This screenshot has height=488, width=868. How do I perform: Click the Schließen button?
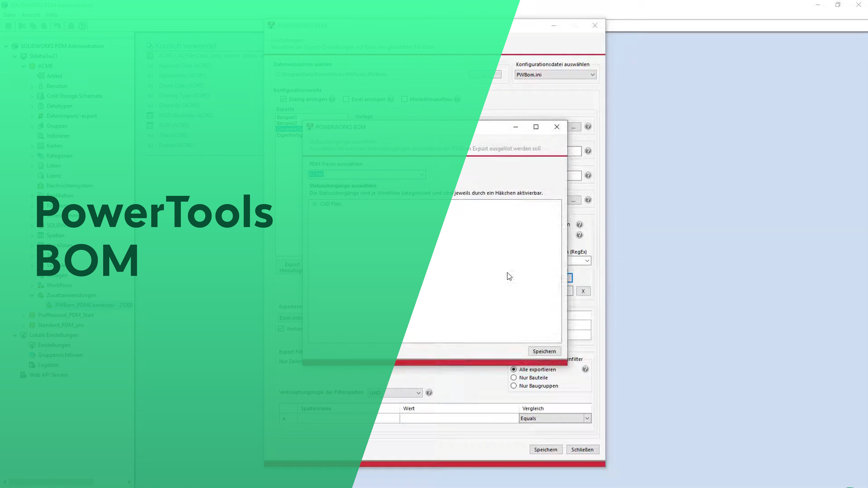click(x=582, y=450)
